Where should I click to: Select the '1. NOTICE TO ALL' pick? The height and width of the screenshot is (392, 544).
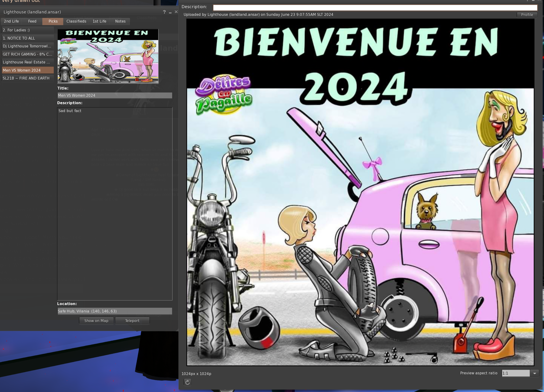(x=28, y=38)
